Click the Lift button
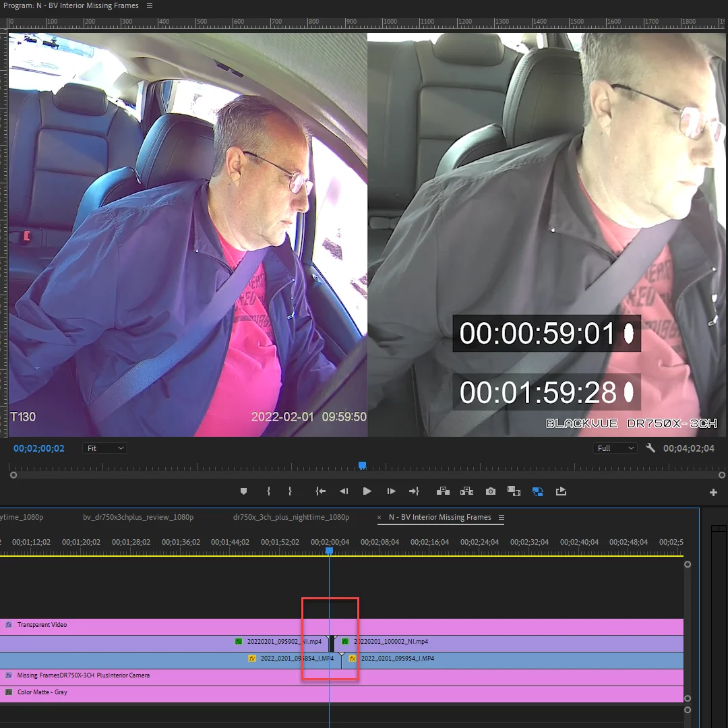The width and height of the screenshot is (728, 728). click(443, 491)
